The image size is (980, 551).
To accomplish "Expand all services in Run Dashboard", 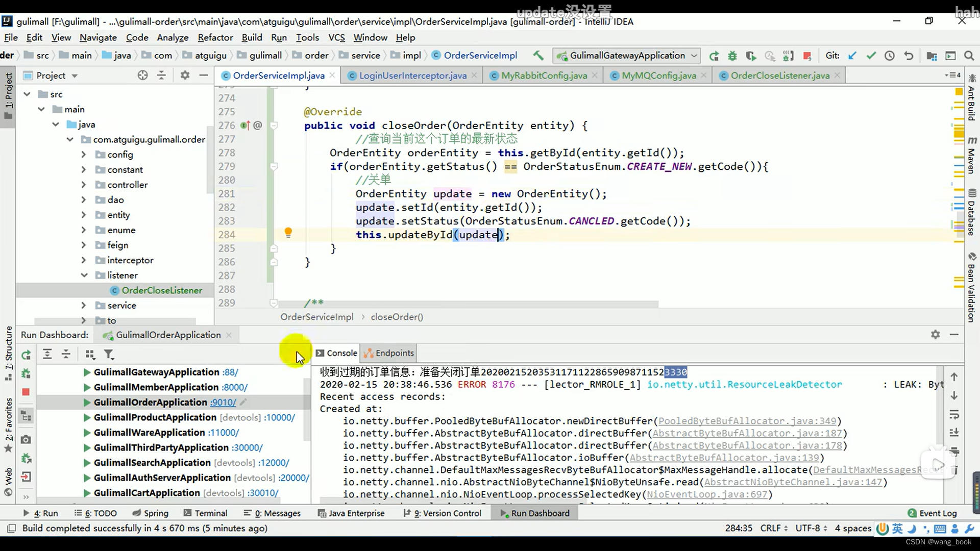I will [x=47, y=354].
